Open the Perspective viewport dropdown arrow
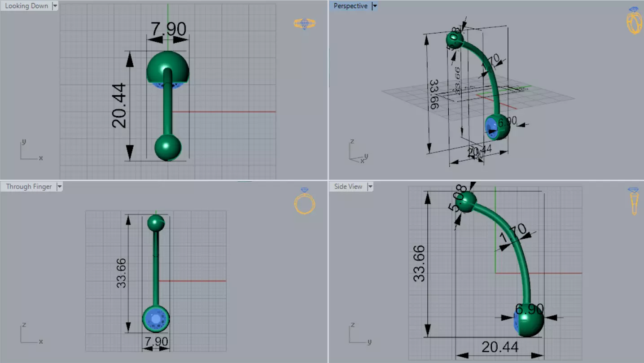Viewport: 644px width, 363px height. coord(375,6)
